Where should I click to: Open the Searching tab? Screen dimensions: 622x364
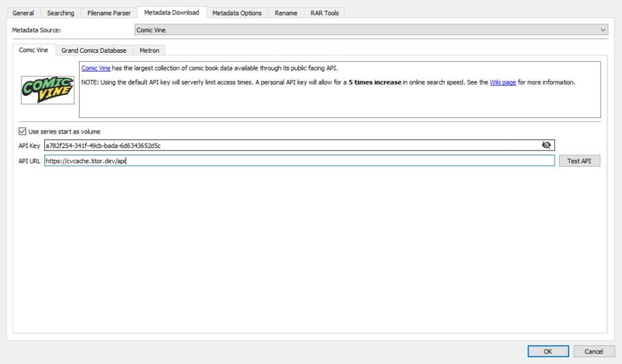click(61, 13)
